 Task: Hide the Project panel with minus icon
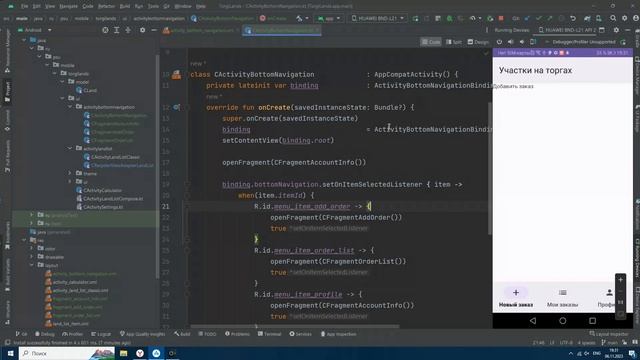(x=154, y=30)
